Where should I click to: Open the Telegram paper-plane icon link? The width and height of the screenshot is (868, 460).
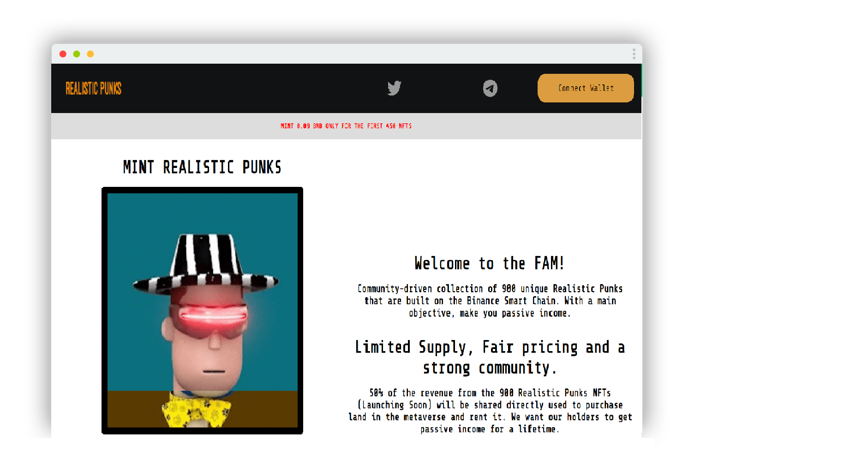[x=490, y=88]
